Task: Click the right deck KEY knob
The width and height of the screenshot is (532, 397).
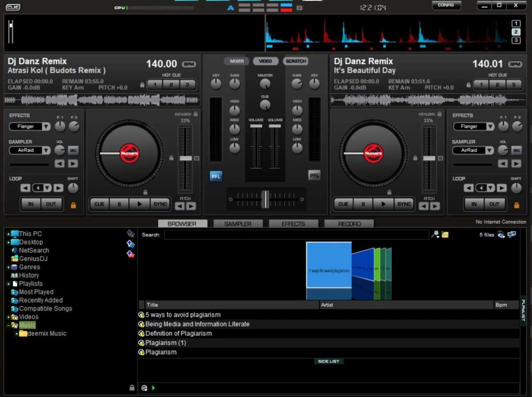Action: coord(314,84)
